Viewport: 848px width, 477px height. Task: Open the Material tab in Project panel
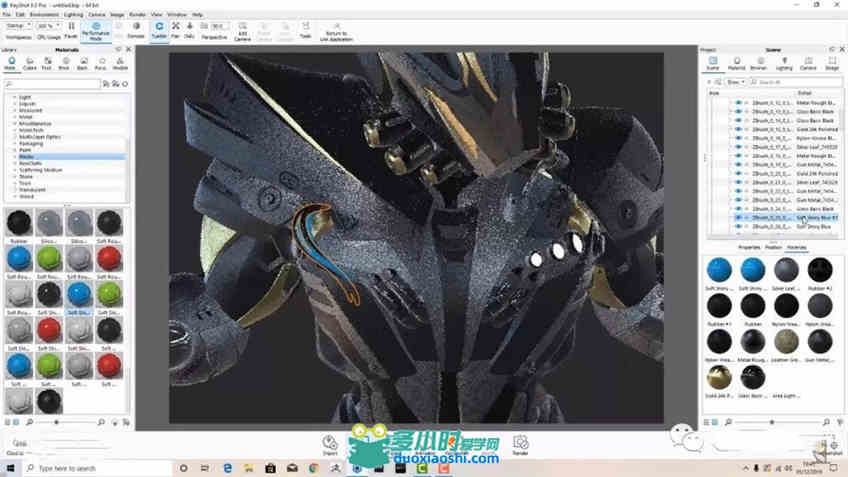pos(737,64)
